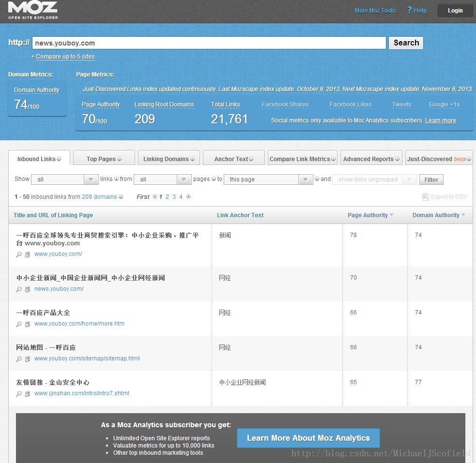Click the Help question mark icon
Screen dimensions: 476x463
point(409,10)
